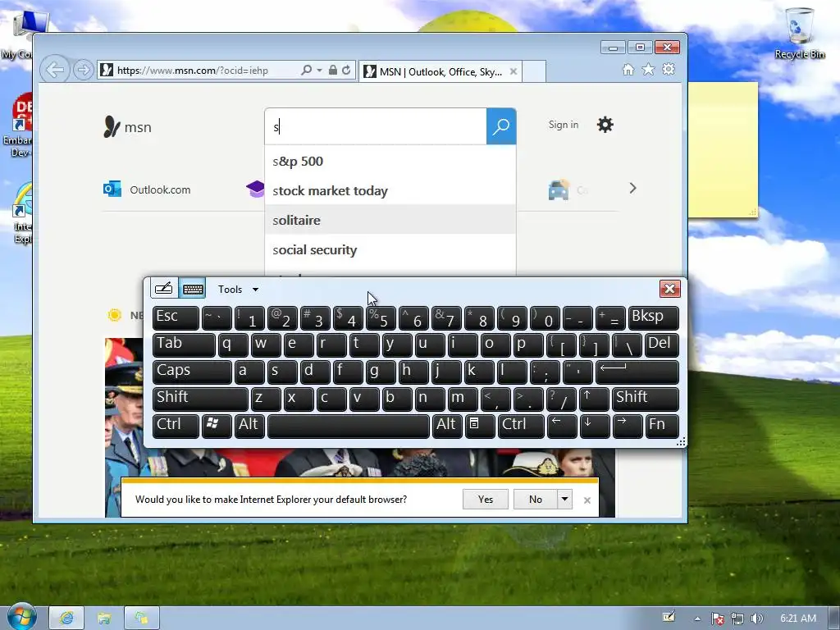Click Yes to make IE default browser
Image resolution: width=840 pixels, height=630 pixels.
pyautogui.click(x=486, y=500)
